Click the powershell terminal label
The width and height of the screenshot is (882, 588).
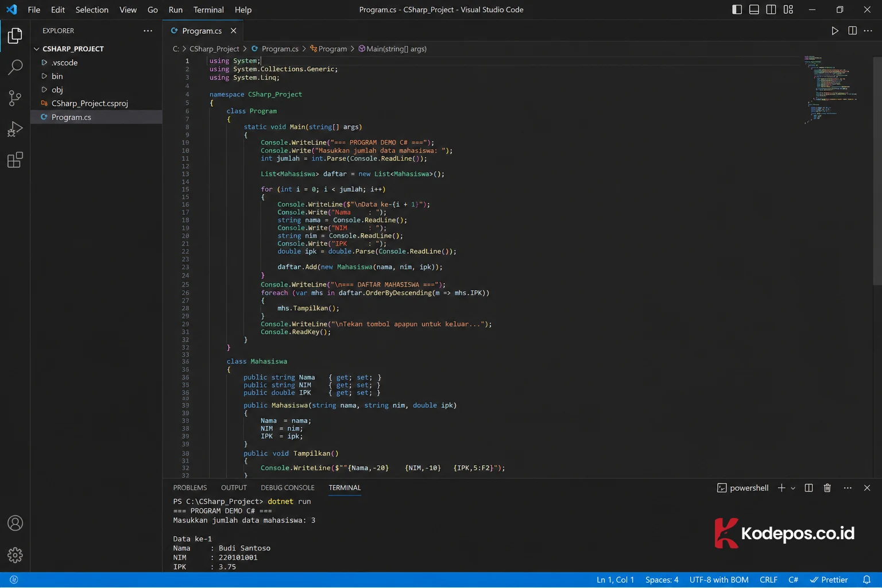pos(749,488)
